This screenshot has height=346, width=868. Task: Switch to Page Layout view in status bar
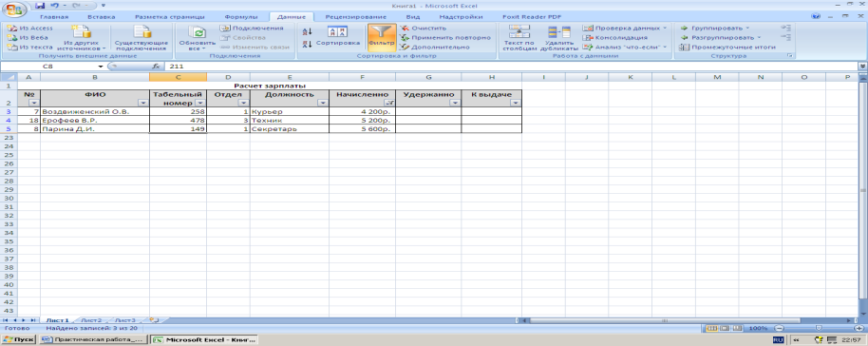click(x=725, y=328)
